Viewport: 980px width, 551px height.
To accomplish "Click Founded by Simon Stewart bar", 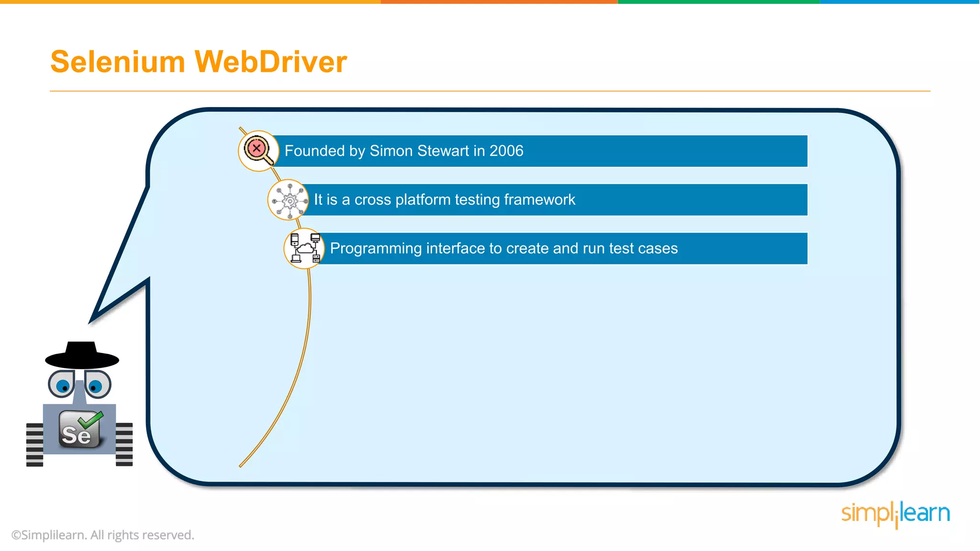I will [541, 151].
